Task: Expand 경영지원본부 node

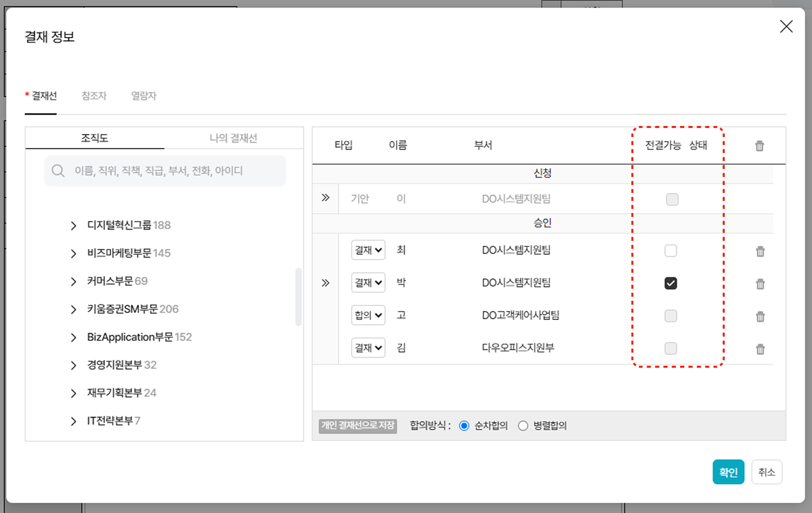Action: coord(74,365)
